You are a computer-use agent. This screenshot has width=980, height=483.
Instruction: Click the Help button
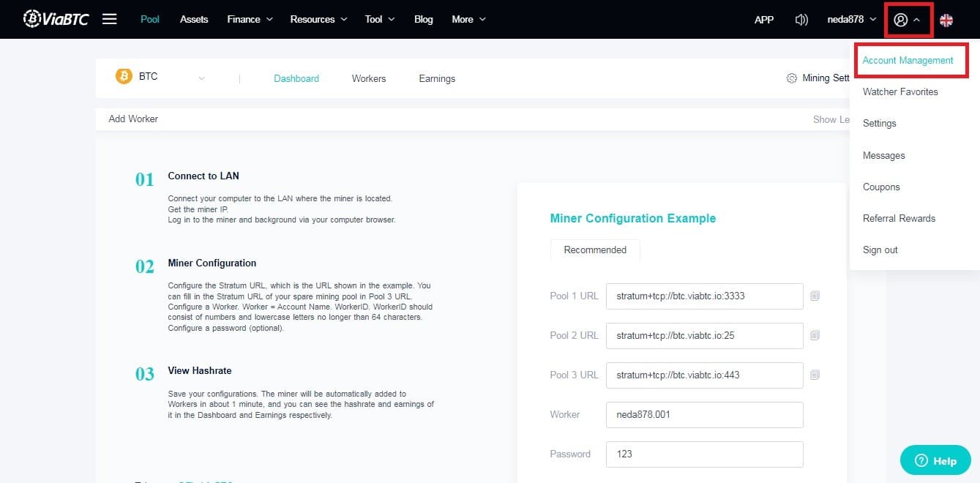(935, 460)
